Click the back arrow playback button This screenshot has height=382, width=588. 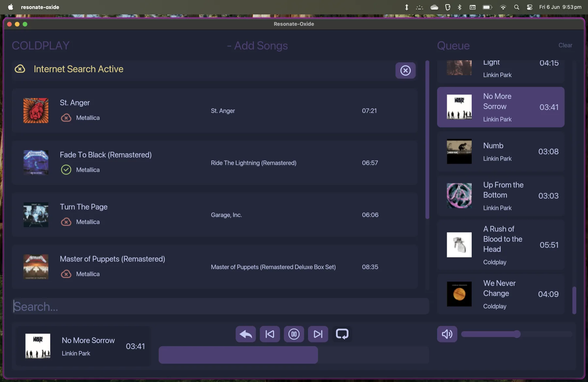pyautogui.click(x=246, y=334)
